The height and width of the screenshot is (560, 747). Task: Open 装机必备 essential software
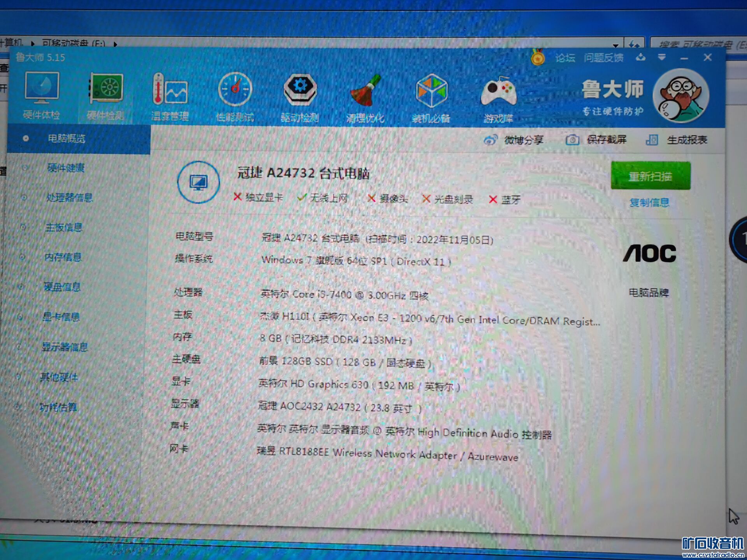(431, 99)
